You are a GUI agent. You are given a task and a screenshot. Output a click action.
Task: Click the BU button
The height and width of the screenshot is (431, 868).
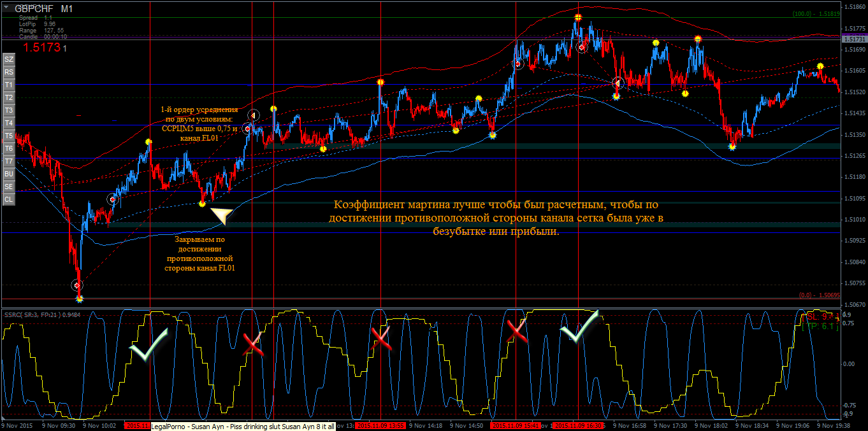pyautogui.click(x=9, y=174)
